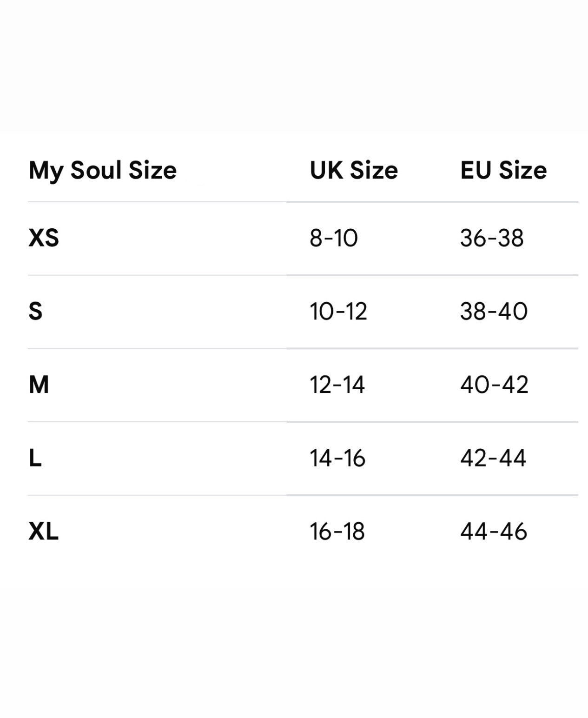Click UK size value 8-10
This screenshot has width=588, height=718.
pos(334,238)
